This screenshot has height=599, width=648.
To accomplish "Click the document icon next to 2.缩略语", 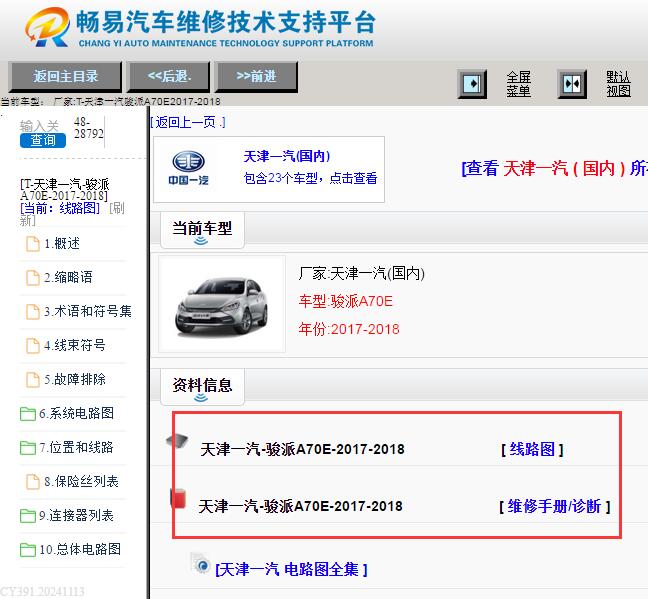I will [x=33, y=278].
